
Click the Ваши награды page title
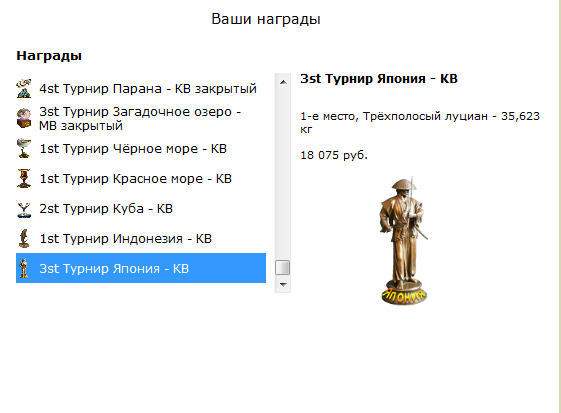point(265,19)
